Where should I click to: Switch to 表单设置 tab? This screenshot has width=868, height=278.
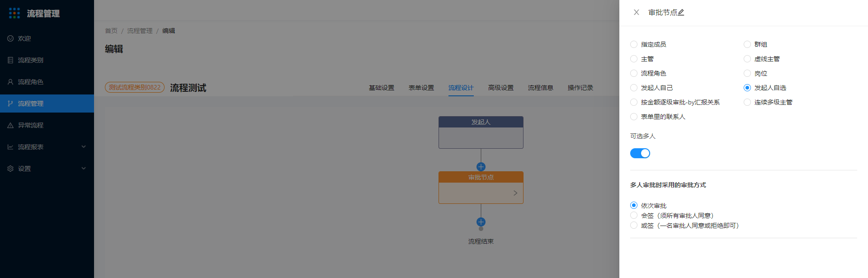tap(421, 88)
